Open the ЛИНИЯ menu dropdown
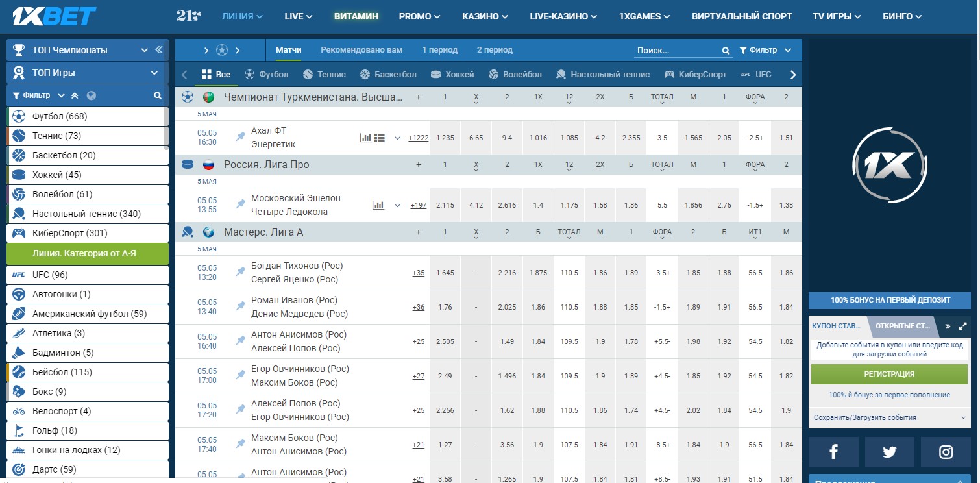Screen dimensions: 980x483 (x=242, y=16)
